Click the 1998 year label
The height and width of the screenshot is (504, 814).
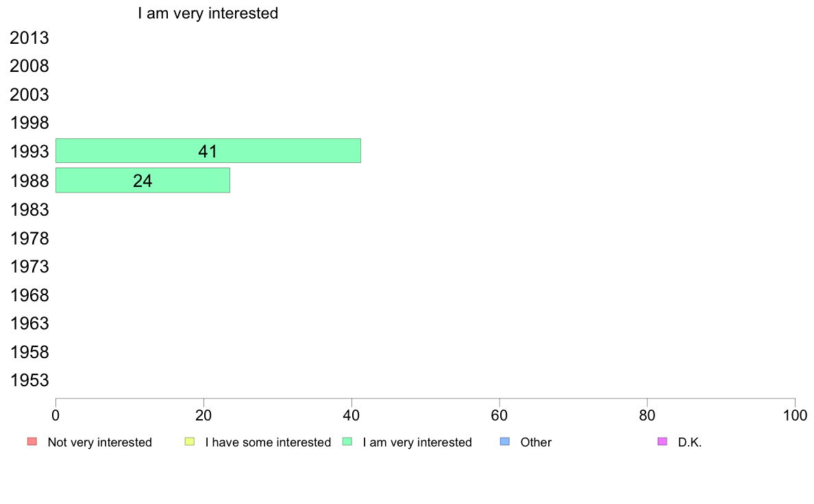[29, 123]
